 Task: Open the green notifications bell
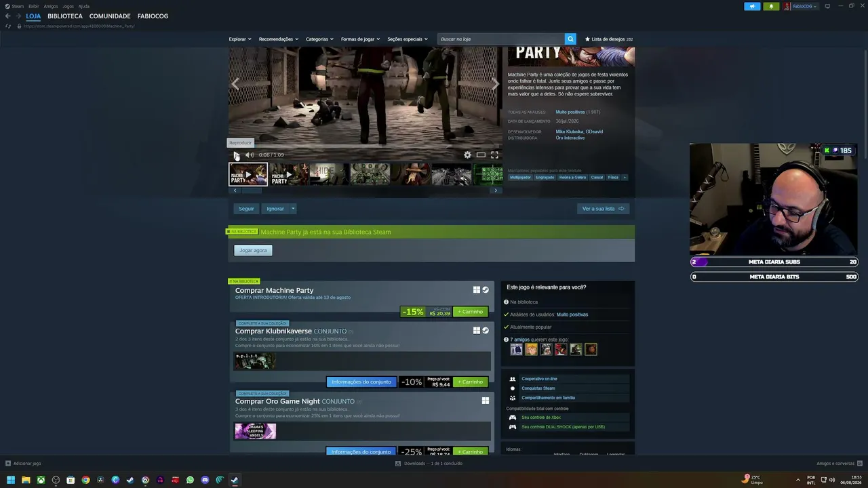pos(771,6)
